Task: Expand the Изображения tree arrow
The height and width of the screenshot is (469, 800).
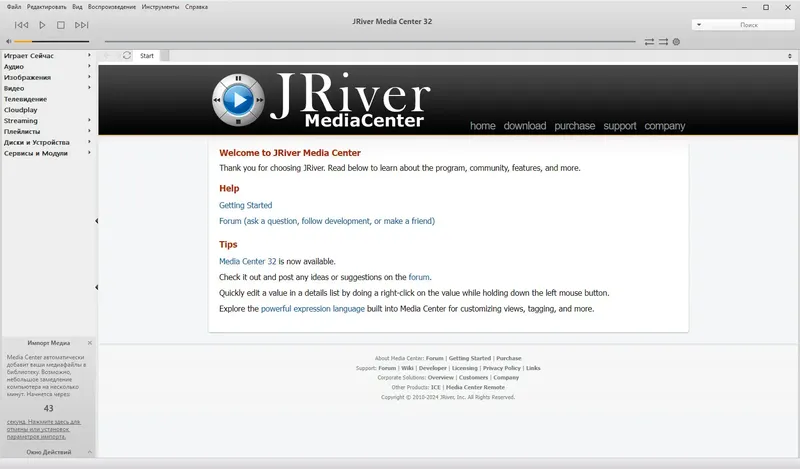Action: point(89,77)
